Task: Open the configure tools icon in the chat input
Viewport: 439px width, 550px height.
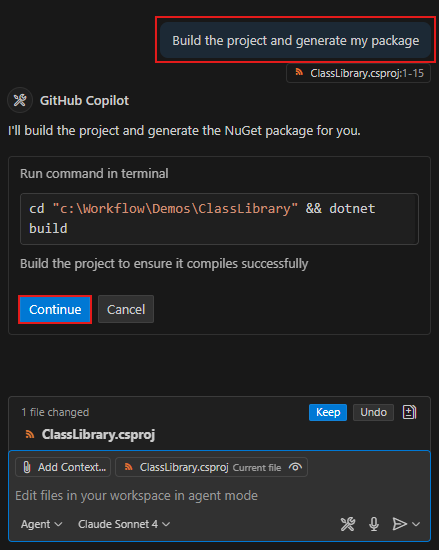Action: [348, 524]
